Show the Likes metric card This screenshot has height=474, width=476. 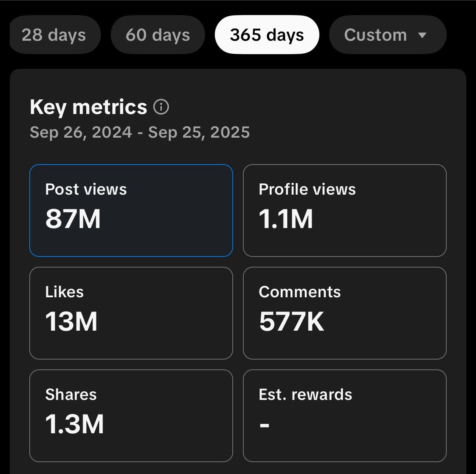point(131,313)
